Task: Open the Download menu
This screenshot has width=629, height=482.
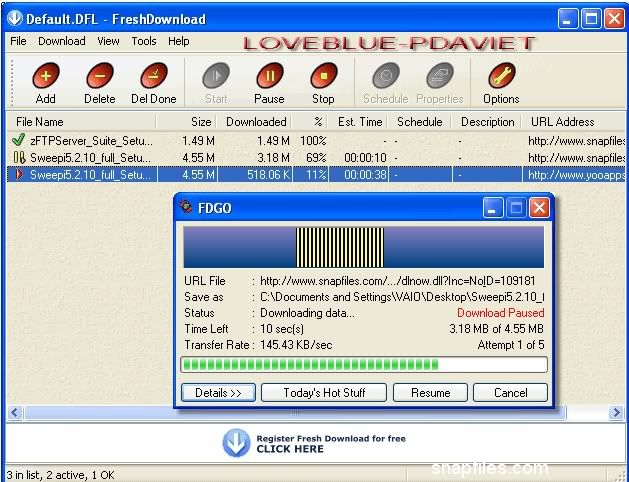Action: pos(62,41)
